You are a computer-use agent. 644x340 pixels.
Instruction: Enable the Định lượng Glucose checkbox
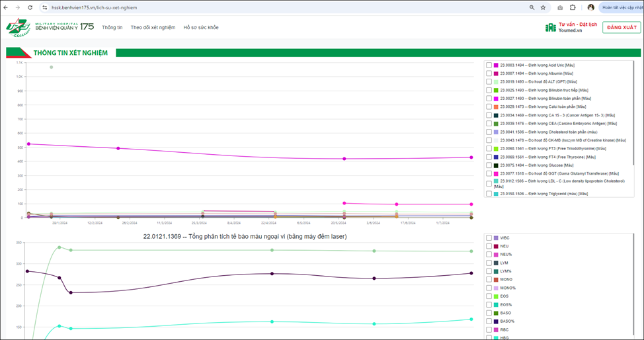(x=489, y=165)
